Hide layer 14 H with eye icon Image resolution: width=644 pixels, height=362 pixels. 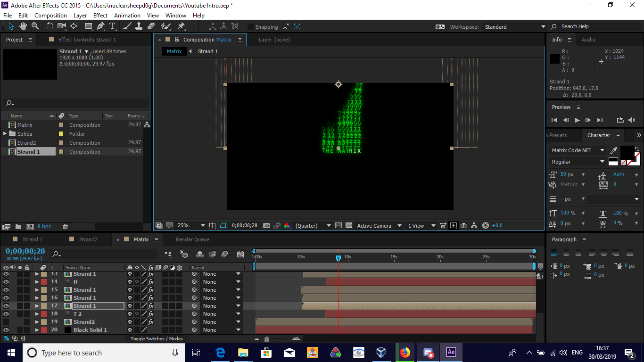[6, 282]
